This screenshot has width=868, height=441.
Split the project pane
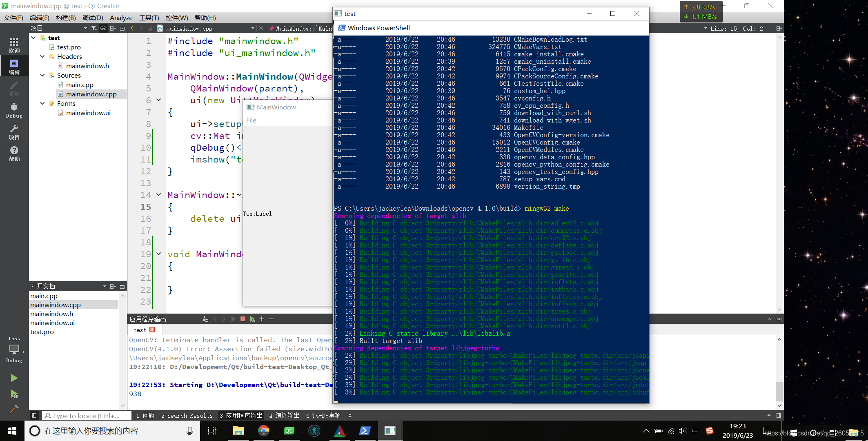point(113,28)
